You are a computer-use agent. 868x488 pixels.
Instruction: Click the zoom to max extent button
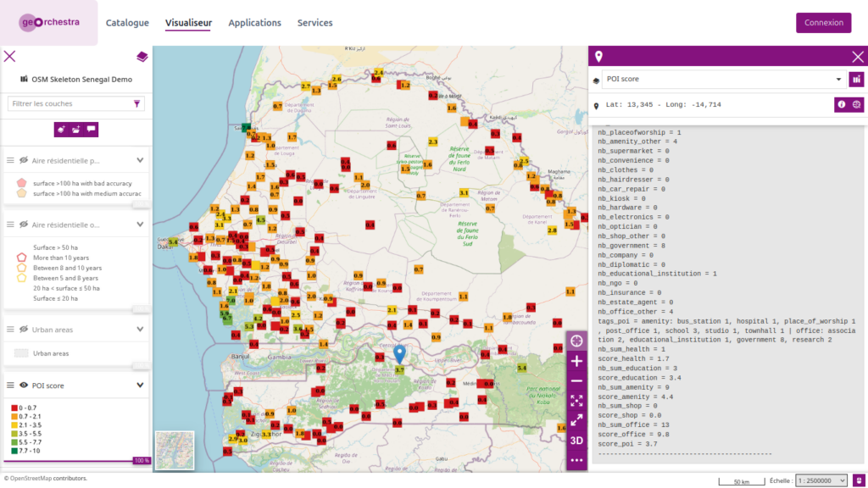[x=576, y=401]
